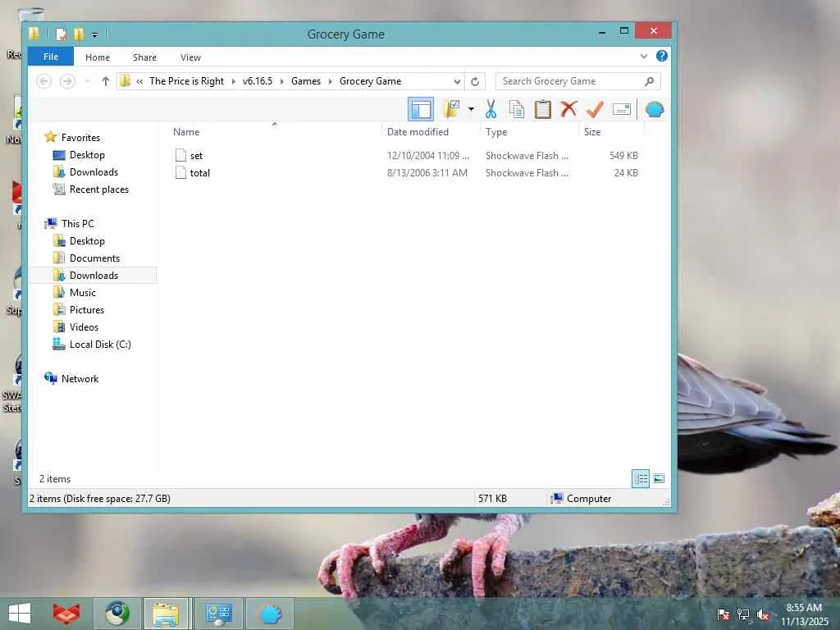Open the Customize Quick Access Toolbar dropdown
Viewport: 840px width, 630px height.
[94, 34]
